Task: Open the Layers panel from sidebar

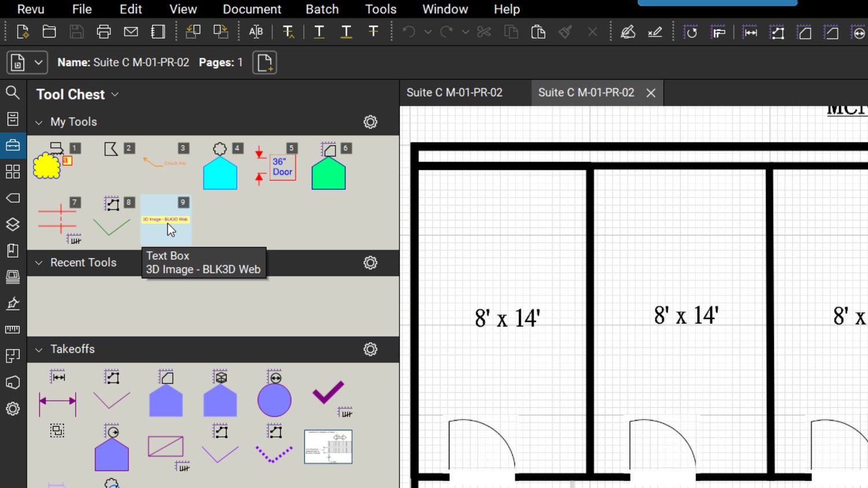Action: coord(12,224)
